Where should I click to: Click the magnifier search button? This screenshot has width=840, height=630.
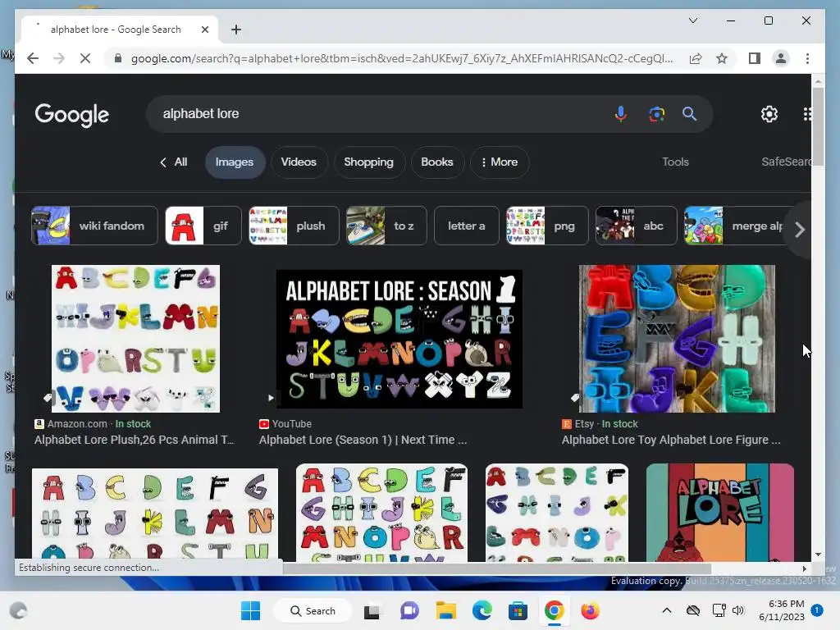(x=689, y=113)
